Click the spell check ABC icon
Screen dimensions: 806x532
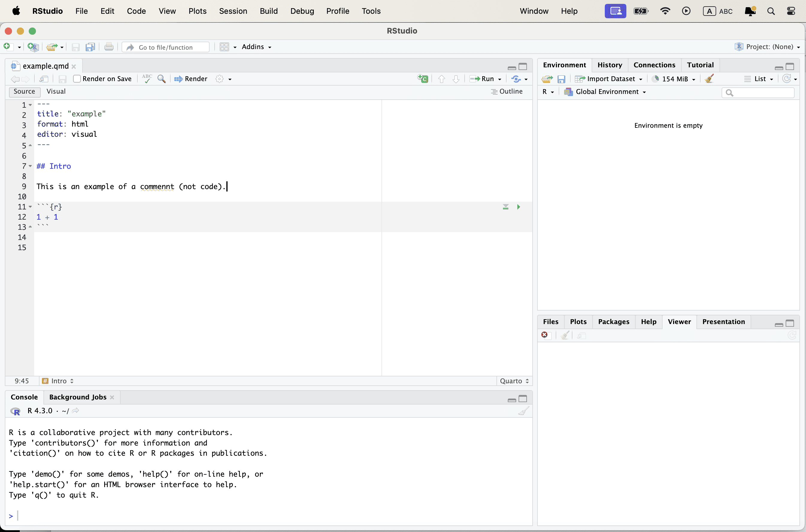pos(147,79)
